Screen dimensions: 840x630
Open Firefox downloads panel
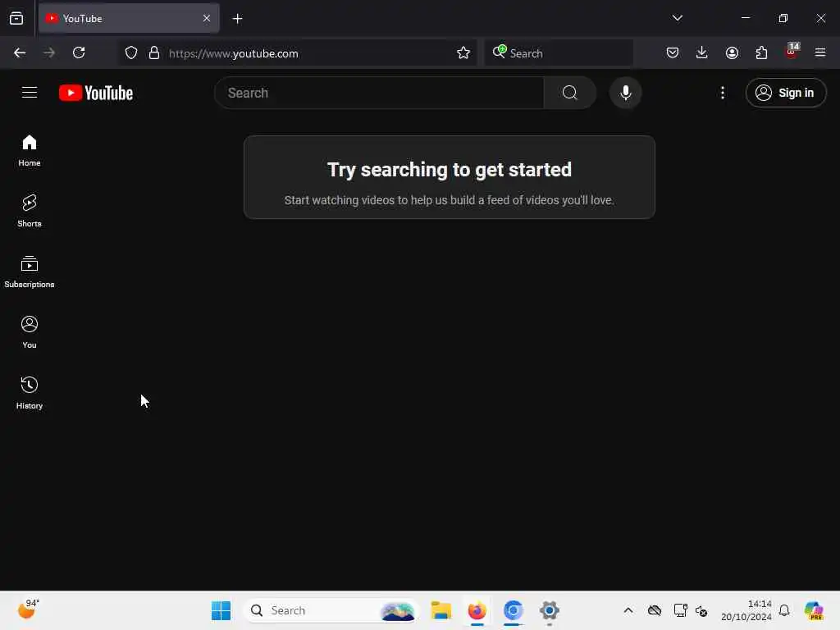click(x=702, y=52)
